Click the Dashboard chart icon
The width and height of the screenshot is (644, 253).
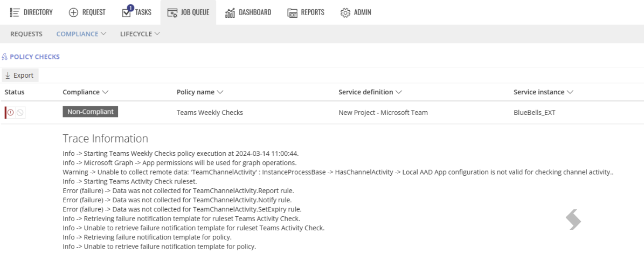pos(230,13)
